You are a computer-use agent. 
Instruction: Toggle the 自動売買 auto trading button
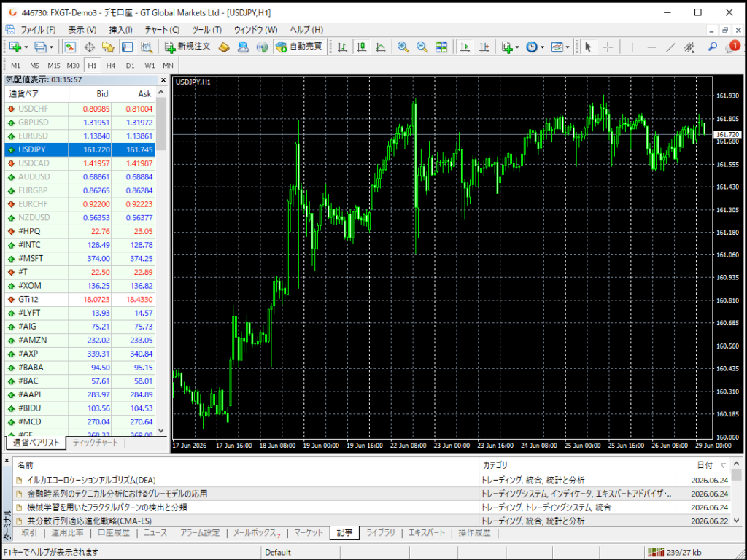(300, 47)
